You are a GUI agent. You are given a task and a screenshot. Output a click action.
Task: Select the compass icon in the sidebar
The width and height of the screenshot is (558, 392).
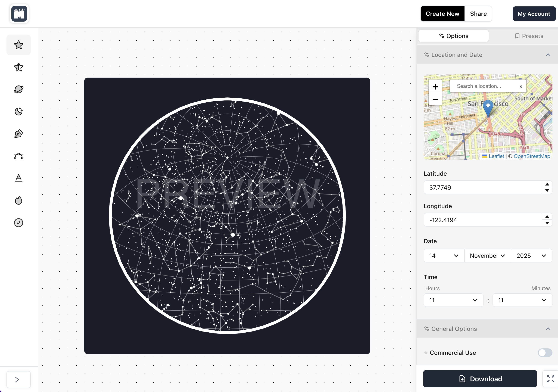point(18,223)
